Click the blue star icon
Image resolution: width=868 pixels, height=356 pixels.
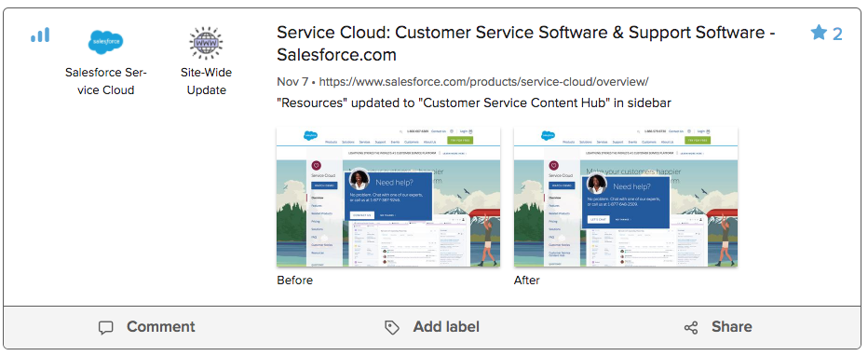[x=819, y=34]
